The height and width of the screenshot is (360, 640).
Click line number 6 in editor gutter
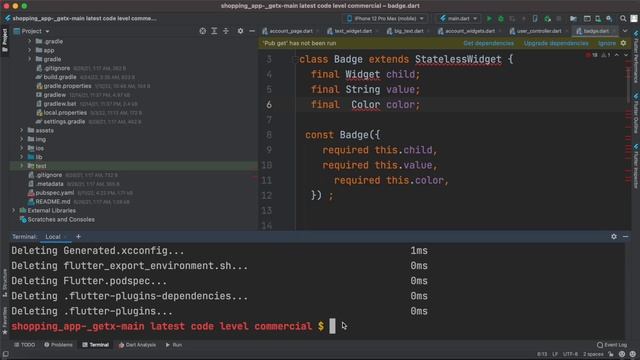coord(269,104)
